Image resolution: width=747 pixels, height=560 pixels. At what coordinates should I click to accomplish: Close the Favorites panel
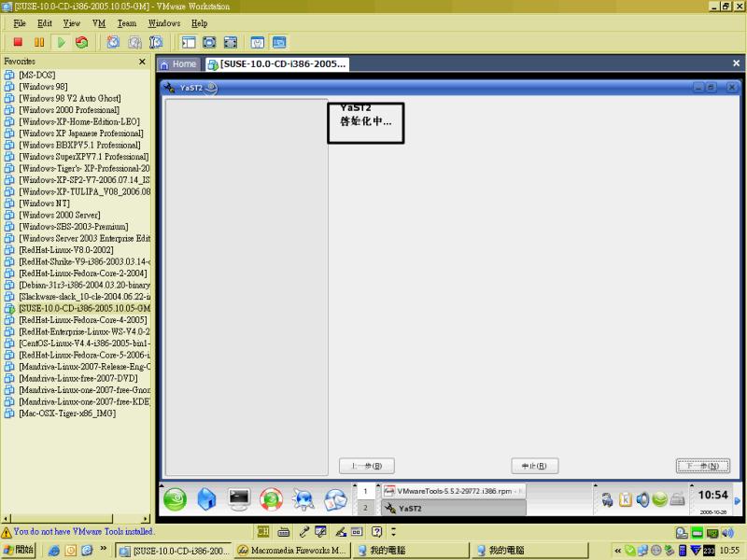tap(142, 62)
